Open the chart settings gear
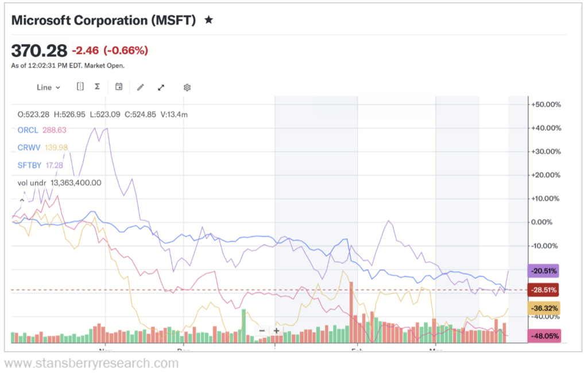This screenshot has width=588, height=373. point(187,87)
